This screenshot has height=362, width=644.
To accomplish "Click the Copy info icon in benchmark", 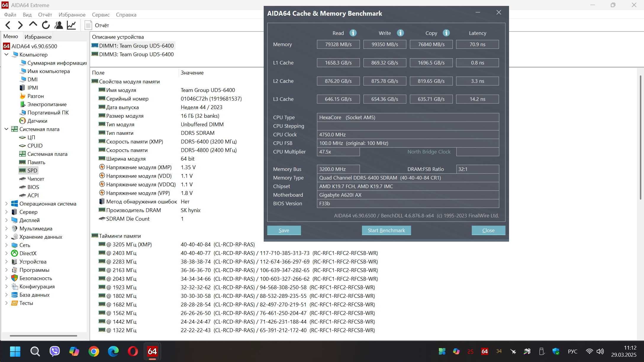I will [446, 33].
